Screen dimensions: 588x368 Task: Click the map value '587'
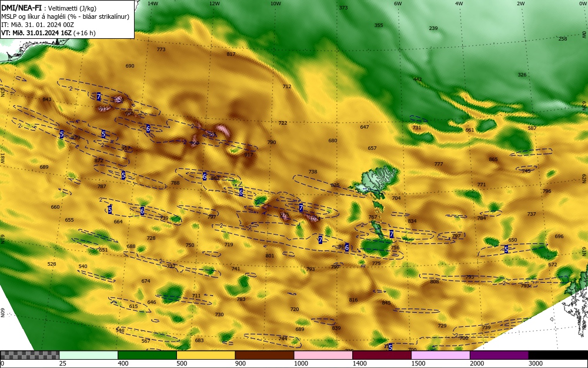[x=532, y=128]
